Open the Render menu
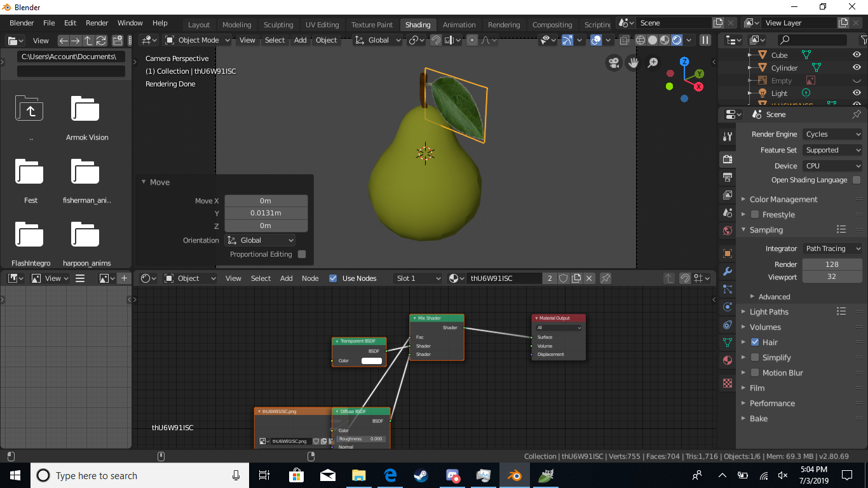This screenshot has width=868, height=488. pyautogui.click(x=97, y=23)
